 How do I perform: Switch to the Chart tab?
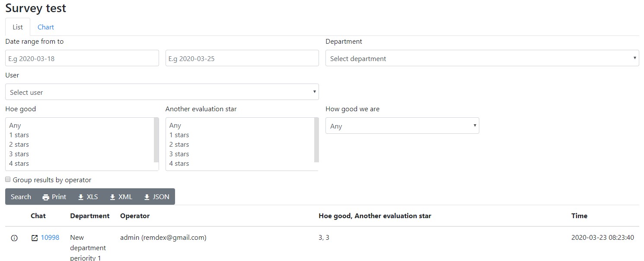46,27
